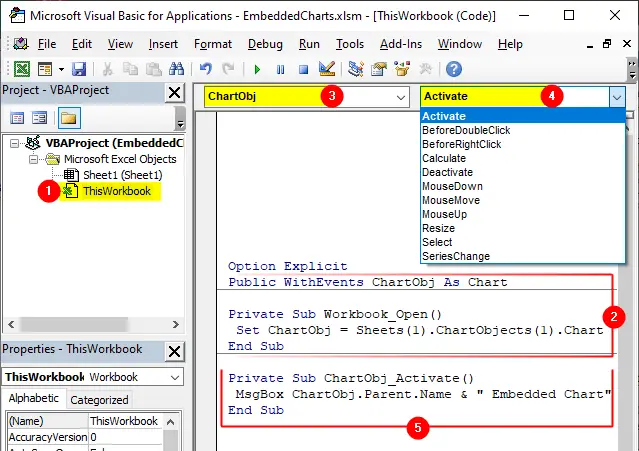
Task: Open the Edit menu
Action: coord(82,44)
